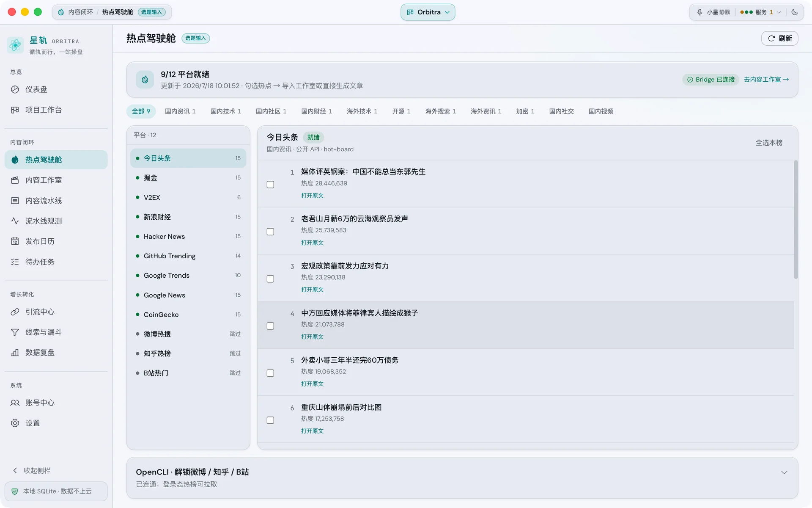The height and width of the screenshot is (508, 812).
Task: Open 打开原文 for 媒体评英钢案
Action: point(312,196)
